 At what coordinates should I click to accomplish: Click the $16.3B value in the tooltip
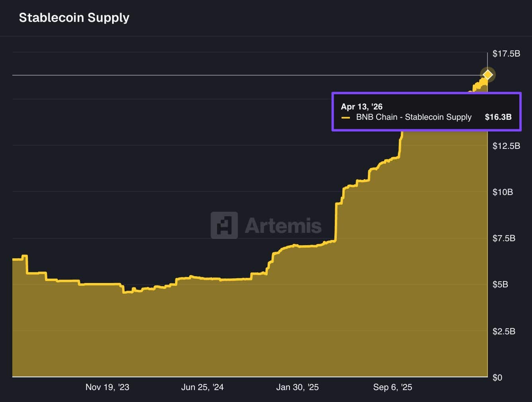click(498, 117)
